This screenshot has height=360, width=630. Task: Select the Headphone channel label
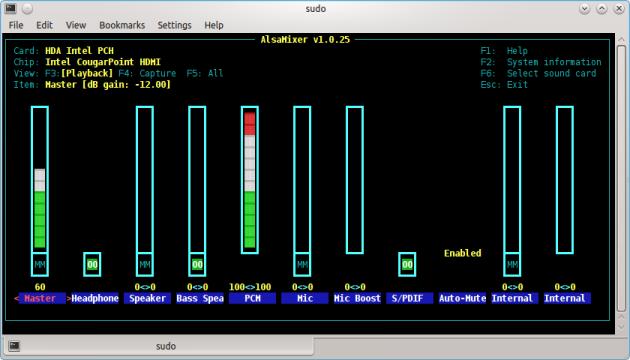[x=95, y=299]
